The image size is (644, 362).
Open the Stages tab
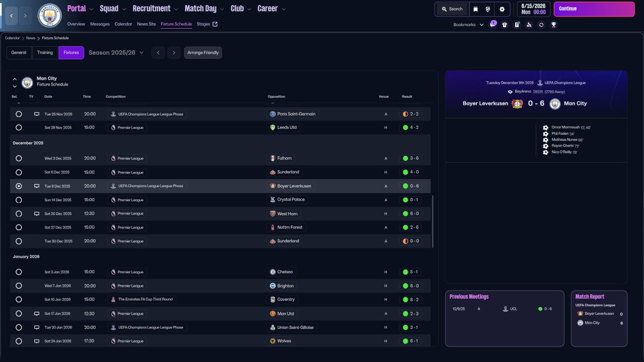[203, 24]
